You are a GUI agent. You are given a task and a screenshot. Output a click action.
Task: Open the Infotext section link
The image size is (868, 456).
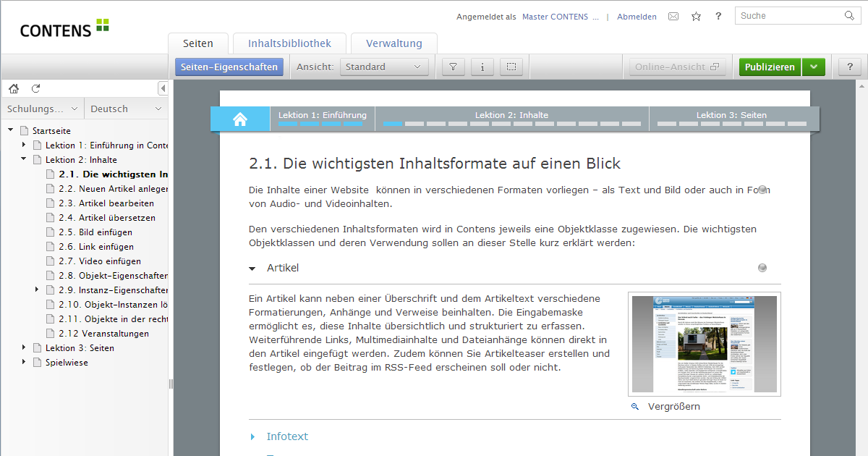pos(287,436)
